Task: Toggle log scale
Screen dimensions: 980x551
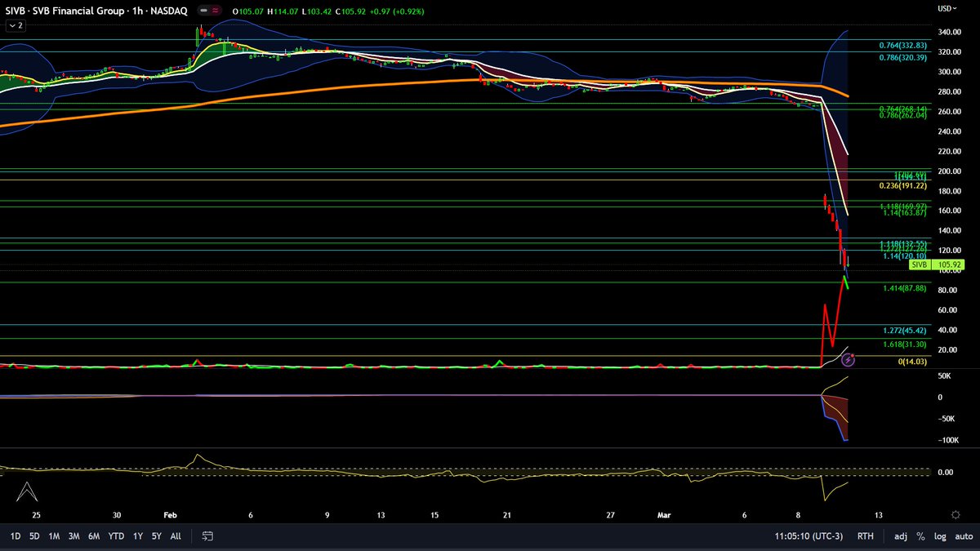Action: (x=940, y=536)
